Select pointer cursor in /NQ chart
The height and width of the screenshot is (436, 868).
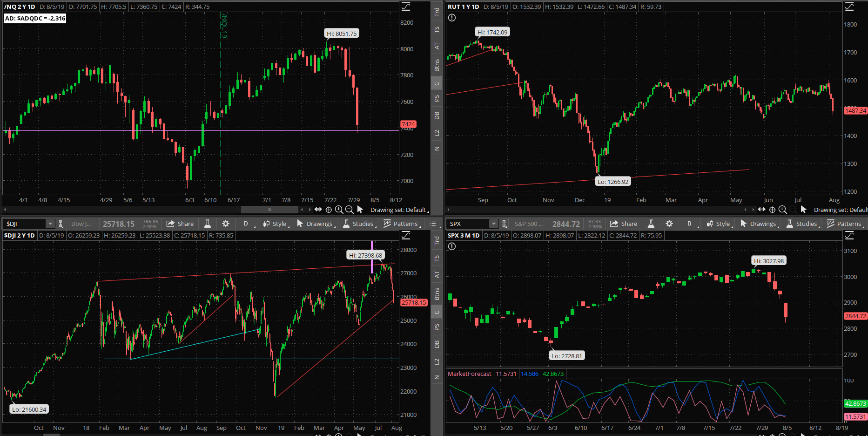click(360, 210)
